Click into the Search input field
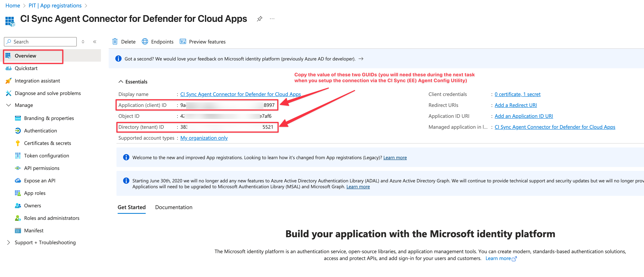Viewport: 644px width, 277px height. [x=40, y=42]
